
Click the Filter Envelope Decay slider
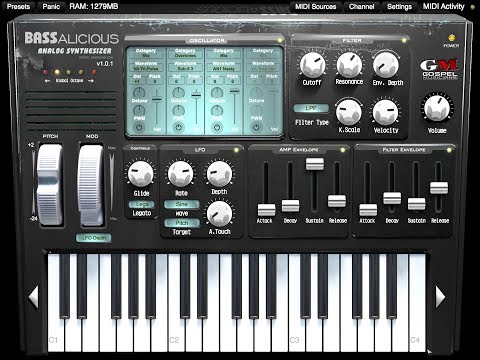pyautogui.click(x=392, y=198)
